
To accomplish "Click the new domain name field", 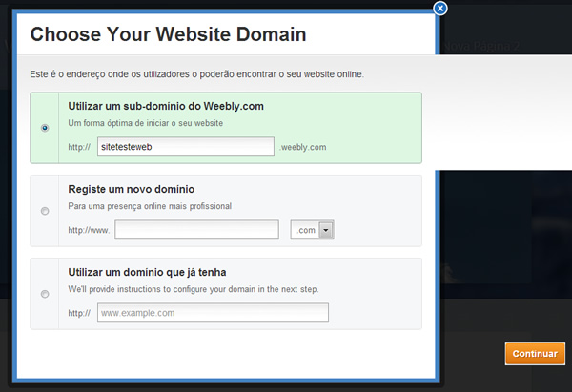I will [197, 230].
